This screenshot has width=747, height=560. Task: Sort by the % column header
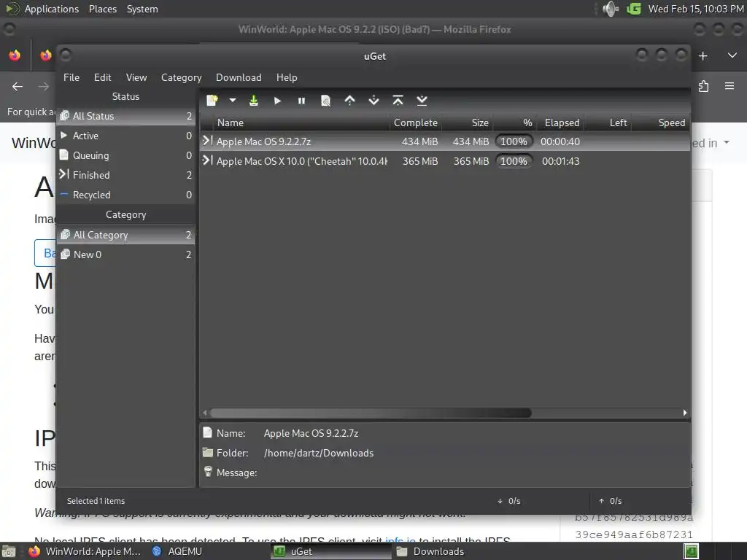[x=514, y=122]
